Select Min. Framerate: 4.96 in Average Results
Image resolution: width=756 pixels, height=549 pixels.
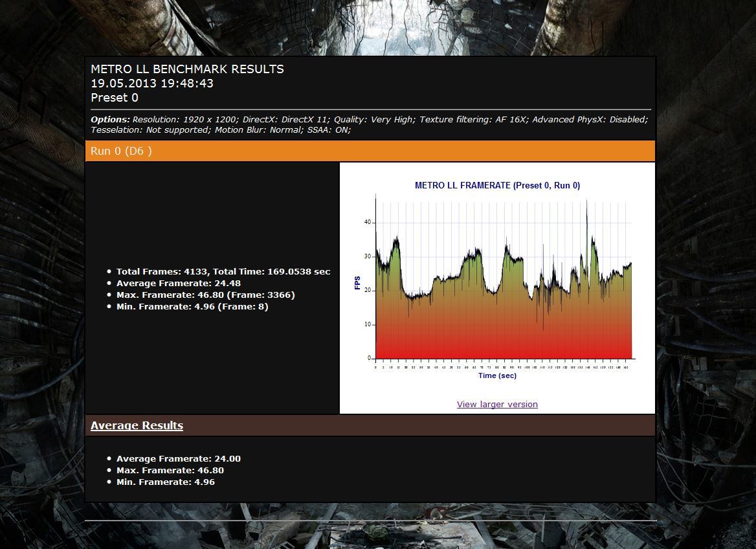[x=166, y=482]
